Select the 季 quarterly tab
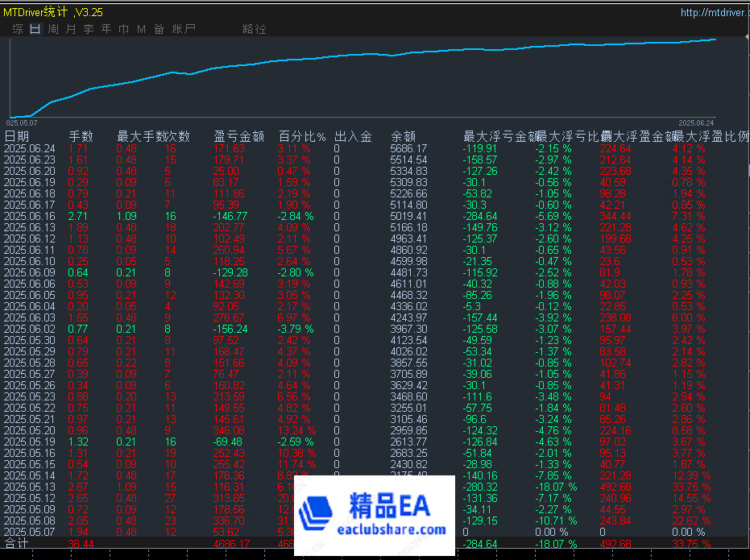 [89, 29]
